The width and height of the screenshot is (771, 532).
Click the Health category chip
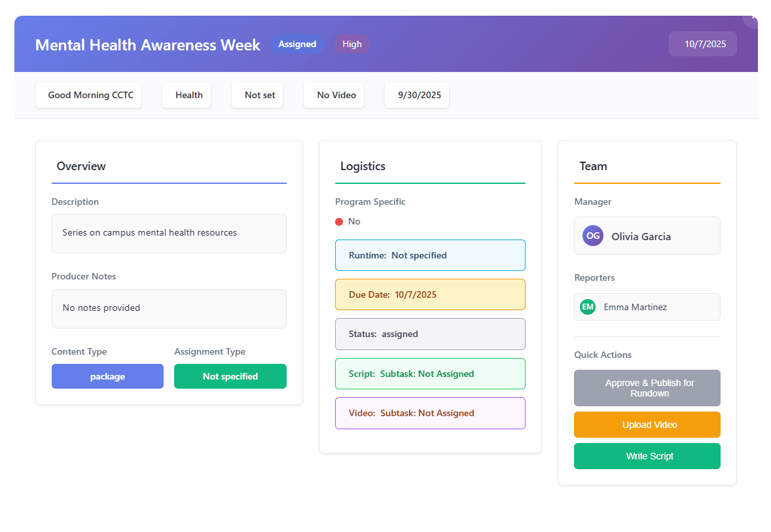click(187, 96)
